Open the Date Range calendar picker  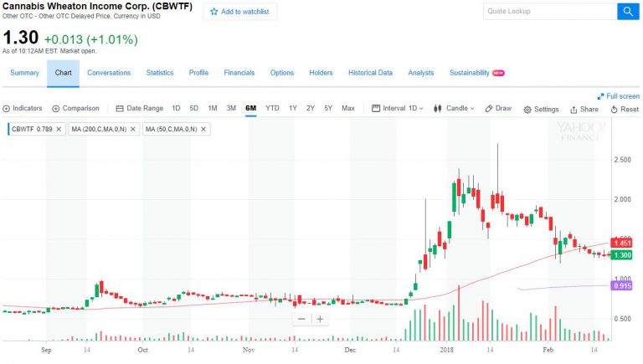click(140, 108)
